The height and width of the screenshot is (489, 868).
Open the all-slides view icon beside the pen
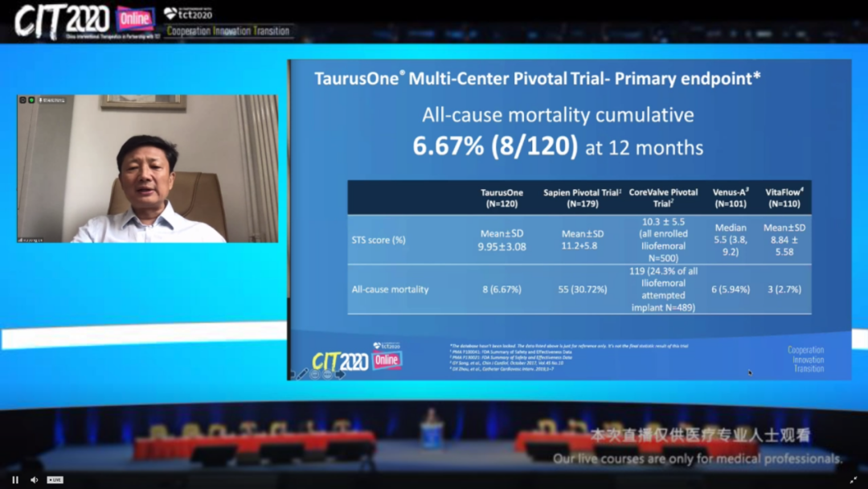pyautogui.click(x=314, y=374)
